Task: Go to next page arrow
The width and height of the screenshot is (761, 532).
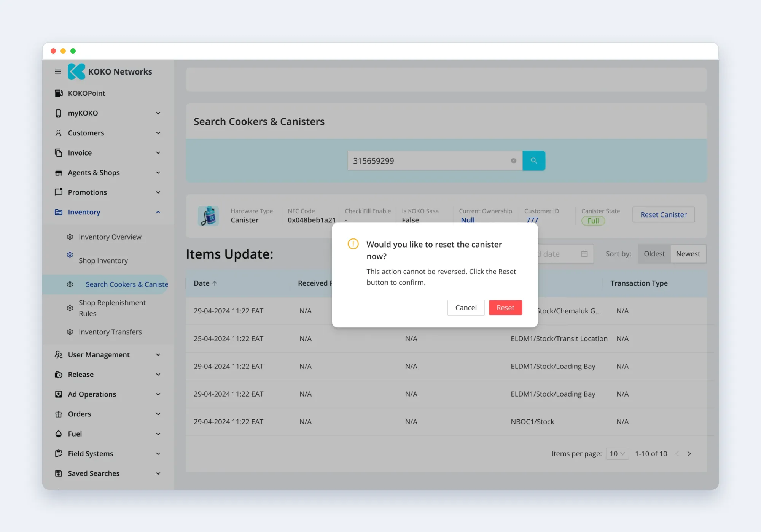Action: tap(689, 453)
